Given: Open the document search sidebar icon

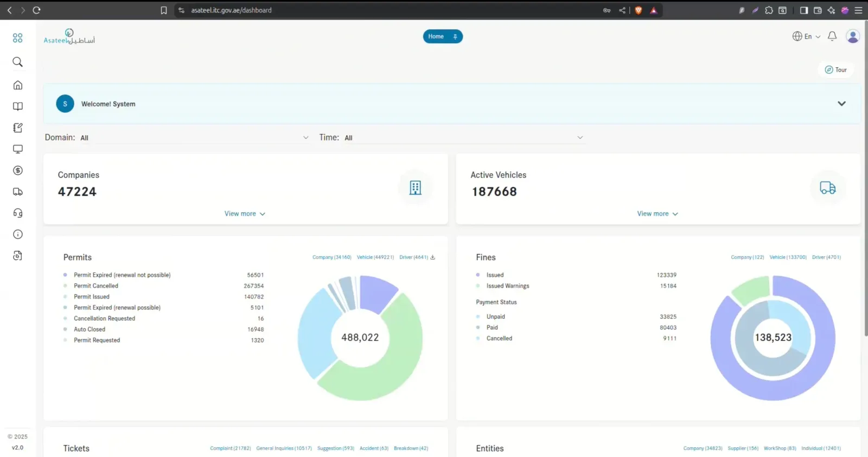Looking at the screenshot, I should [x=17, y=256].
